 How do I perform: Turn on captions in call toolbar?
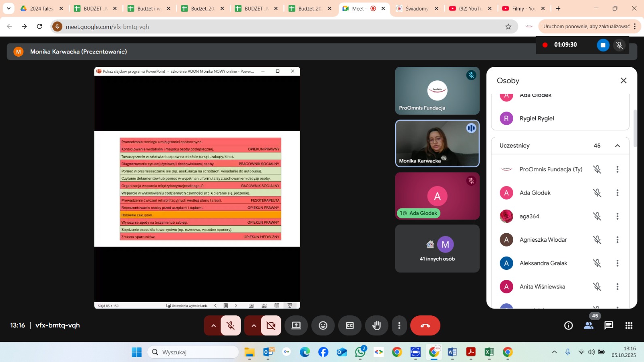click(x=350, y=325)
